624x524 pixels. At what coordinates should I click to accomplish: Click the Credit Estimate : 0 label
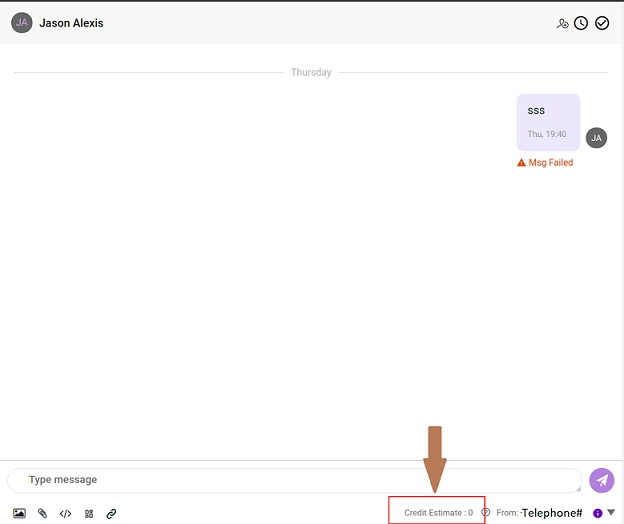[439, 512]
